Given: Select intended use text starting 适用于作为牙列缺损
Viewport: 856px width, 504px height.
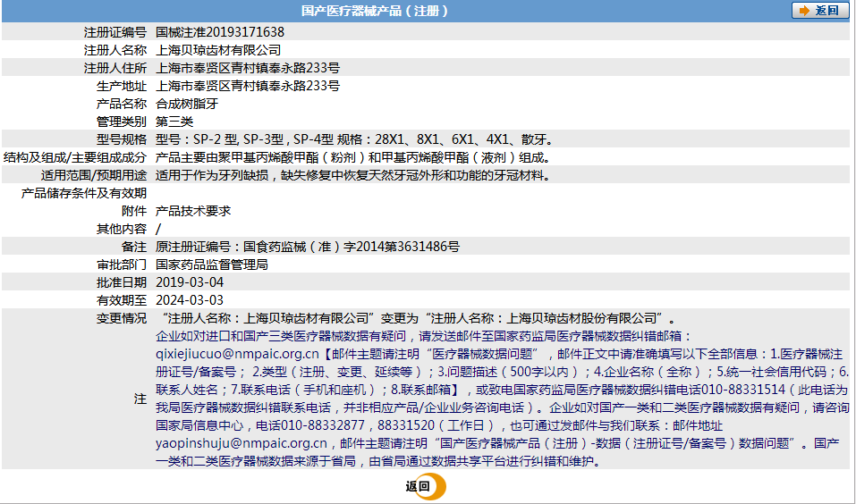Looking at the screenshot, I should click(352, 176).
